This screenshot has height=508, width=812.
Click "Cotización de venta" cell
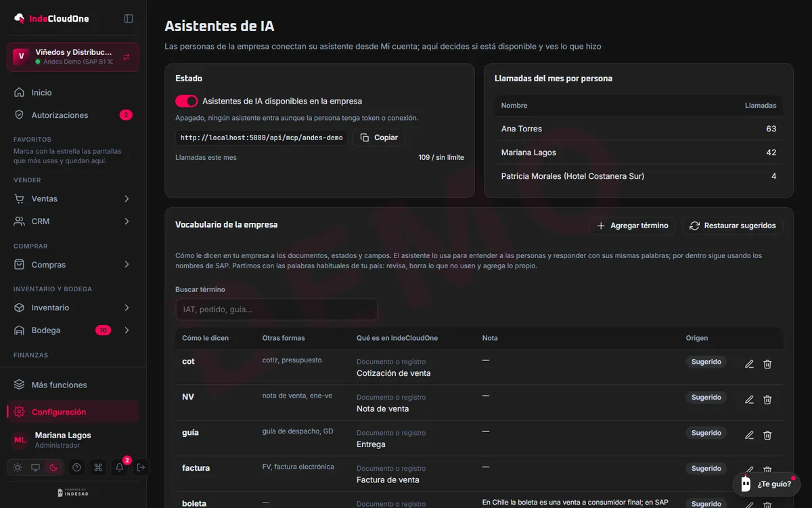(394, 373)
